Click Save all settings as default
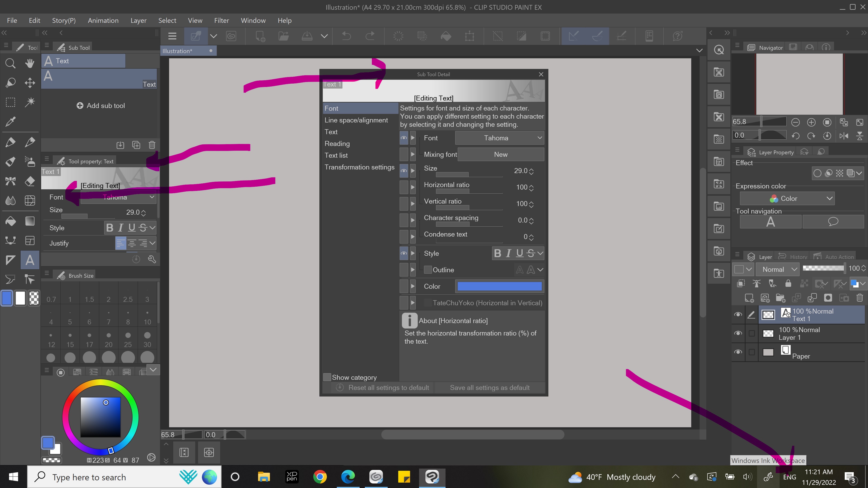 click(489, 388)
